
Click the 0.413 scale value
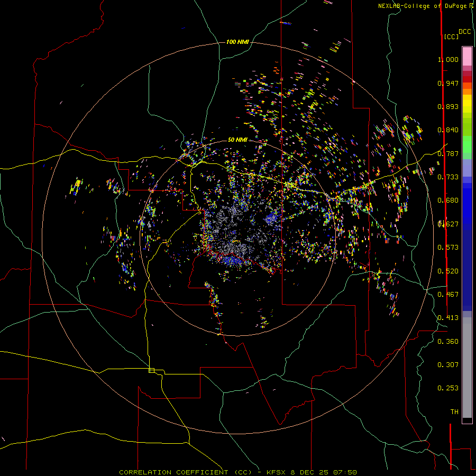(448, 318)
